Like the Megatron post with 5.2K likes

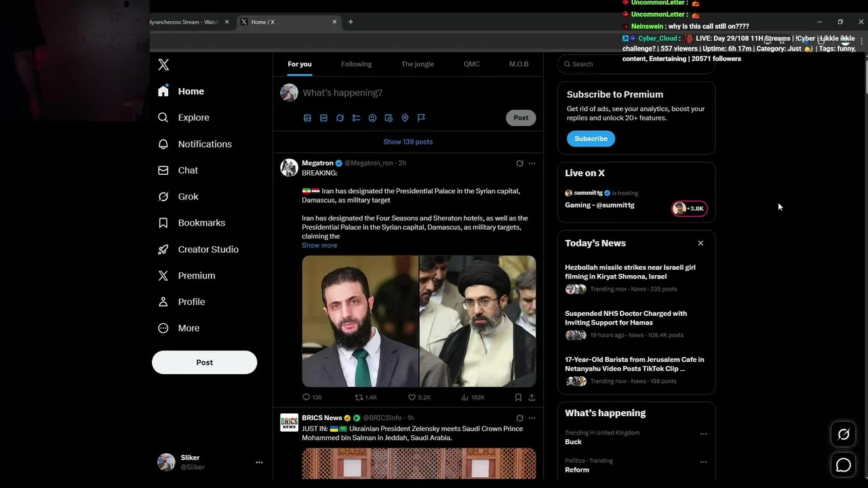[x=419, y=397]
